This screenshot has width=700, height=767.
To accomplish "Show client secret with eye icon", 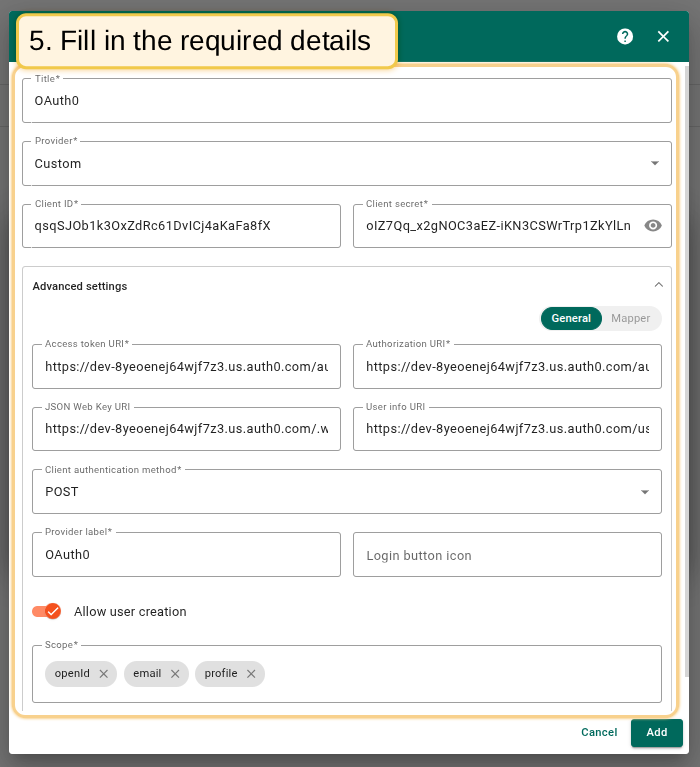I will [653, 226].
